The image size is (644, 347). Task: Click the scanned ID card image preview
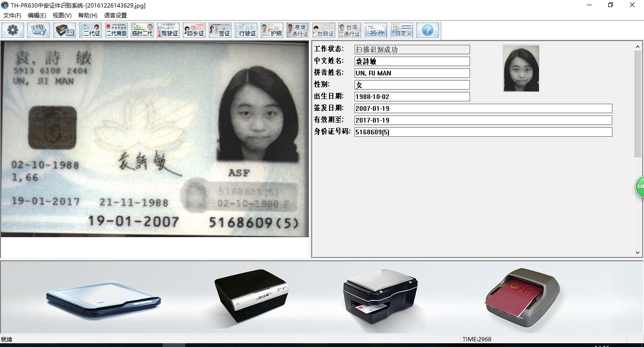point(155,139)
